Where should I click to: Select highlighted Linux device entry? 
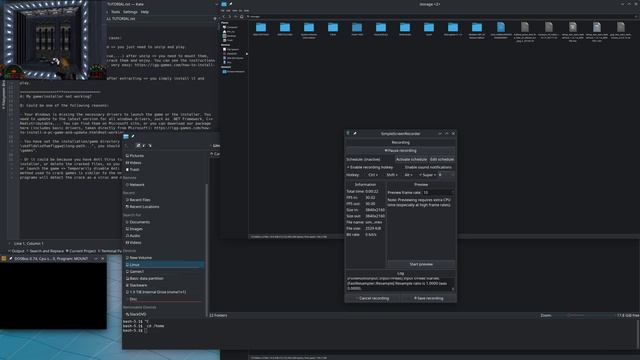pos(164,265)
